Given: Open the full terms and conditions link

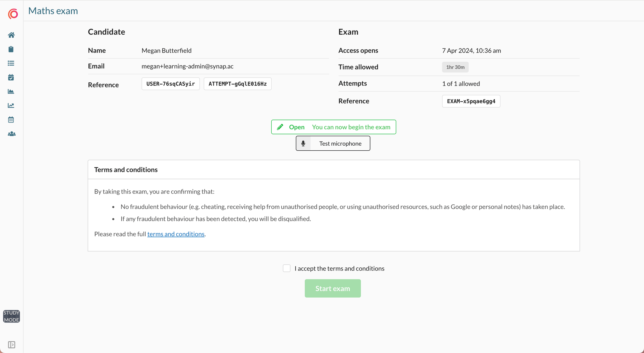Looking at the screenshot, I should click(x=176, y=234).
